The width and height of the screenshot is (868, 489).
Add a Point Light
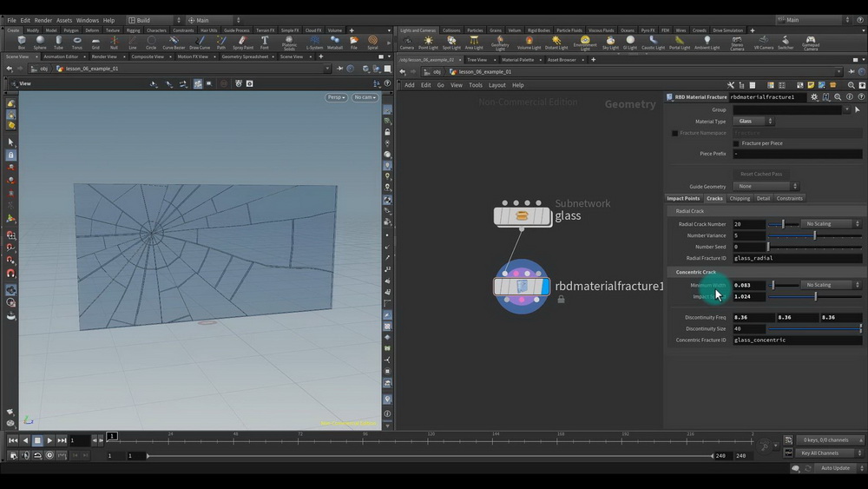click(428, 43)
